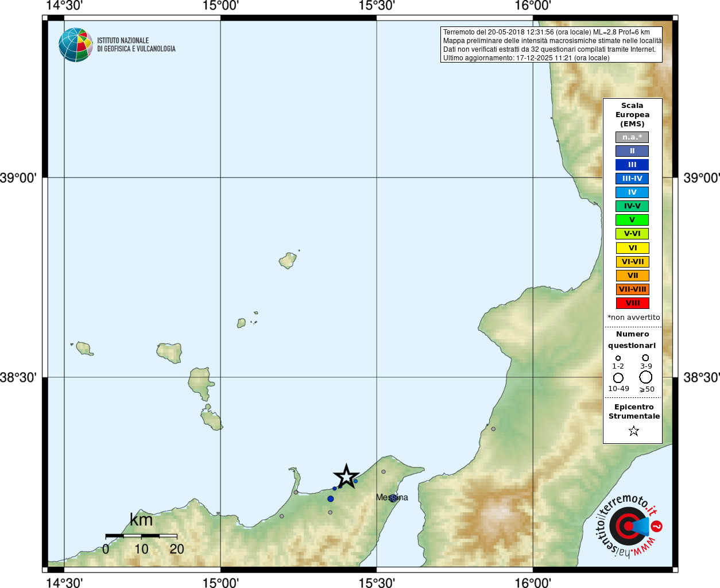Click the large blue intensity dot near epicenter
The image size is (720, 588).
click(x=331, y=498)
